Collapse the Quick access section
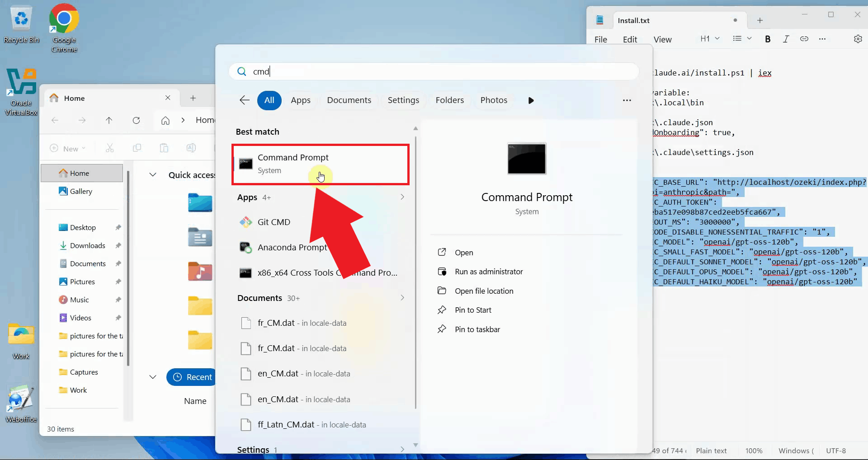Screen dimensions: 868x460 pos(153,175)
